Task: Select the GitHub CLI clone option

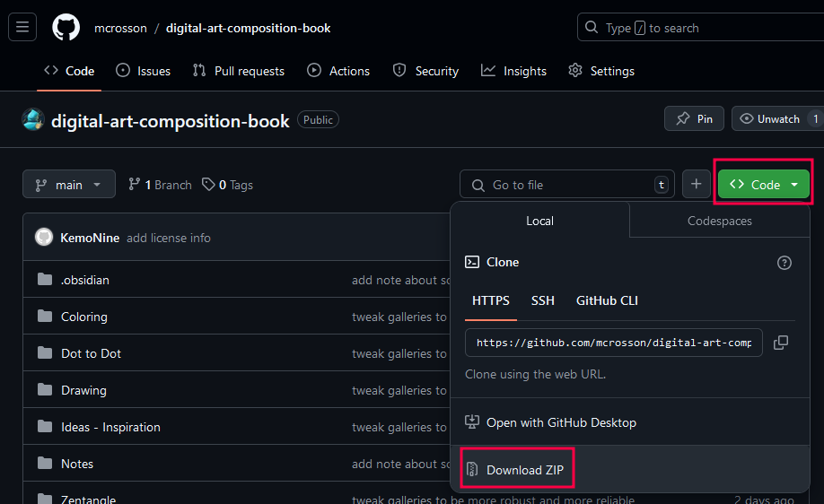Action: click(x=607, y=300)
